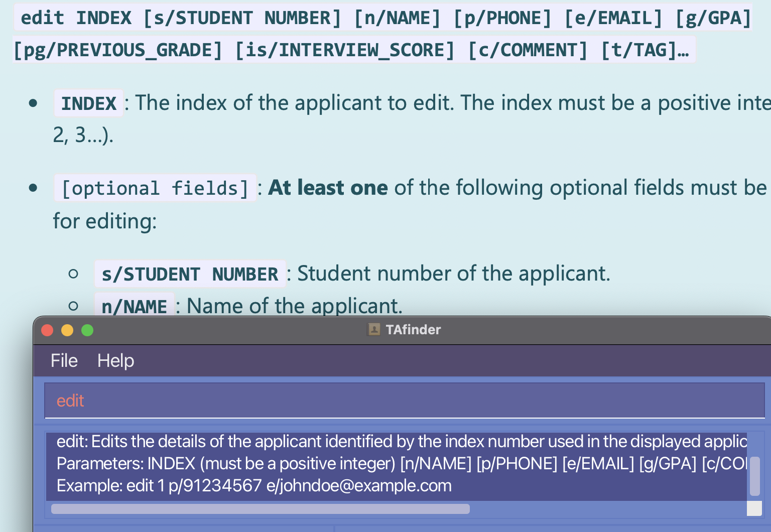
Task: Maximize TAfinder using the green button
Action: (87, 330)
